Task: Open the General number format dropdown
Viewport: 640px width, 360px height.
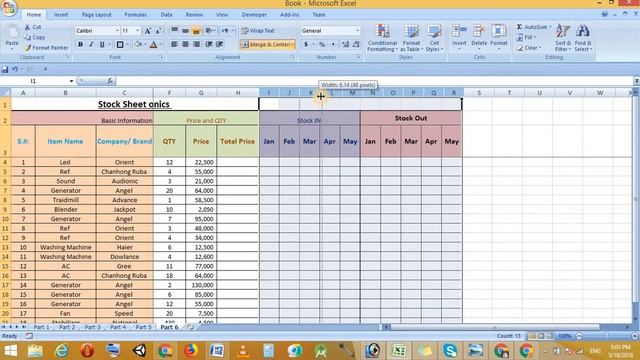Action: (x=358, y=31)
